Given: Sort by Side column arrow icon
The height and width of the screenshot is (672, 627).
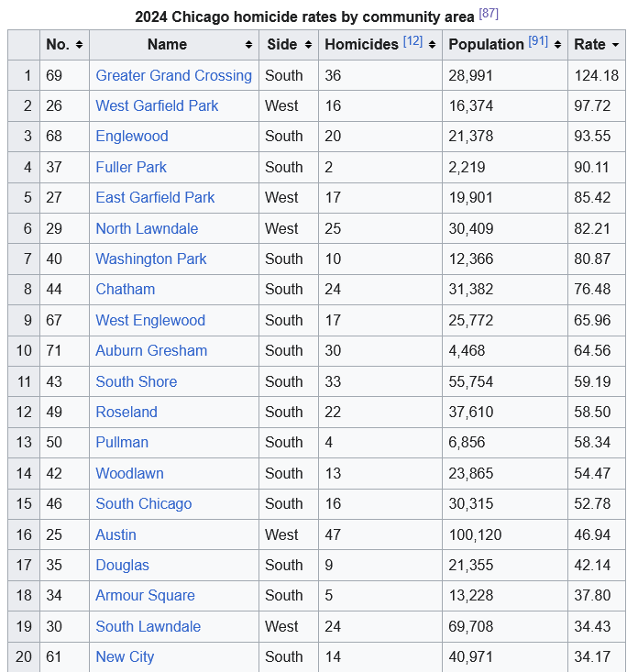Looking at the screenshot, I should coord(308,45).
